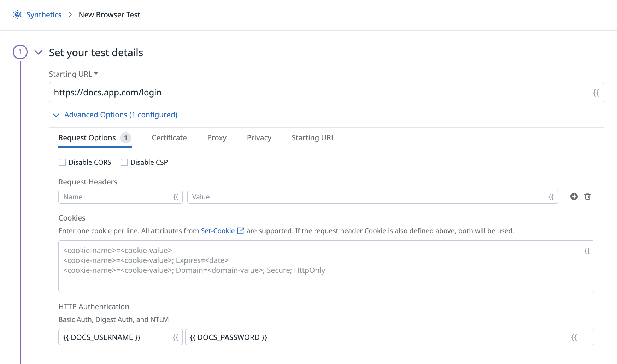Check the Disable CSP option

[x=124, y=162]
